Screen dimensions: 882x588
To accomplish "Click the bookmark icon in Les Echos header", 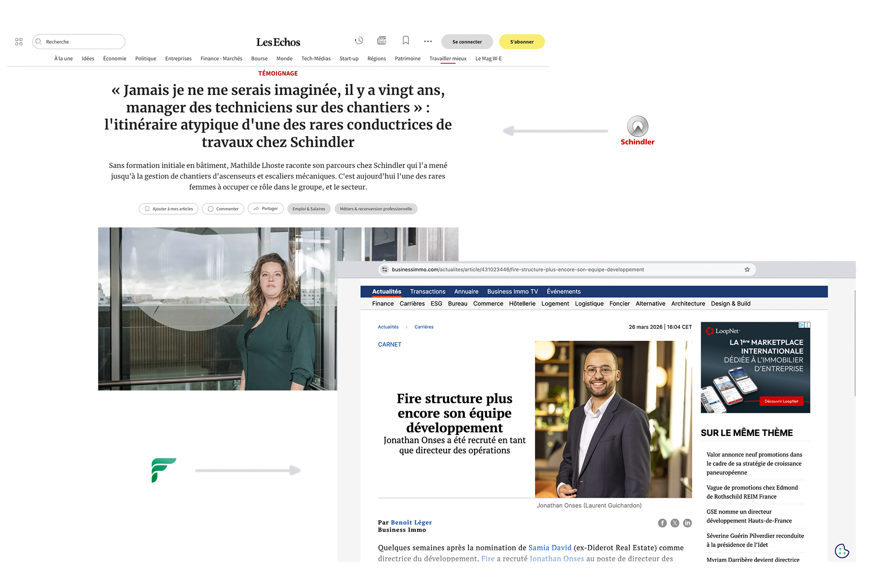I will (x=406, y=41).
